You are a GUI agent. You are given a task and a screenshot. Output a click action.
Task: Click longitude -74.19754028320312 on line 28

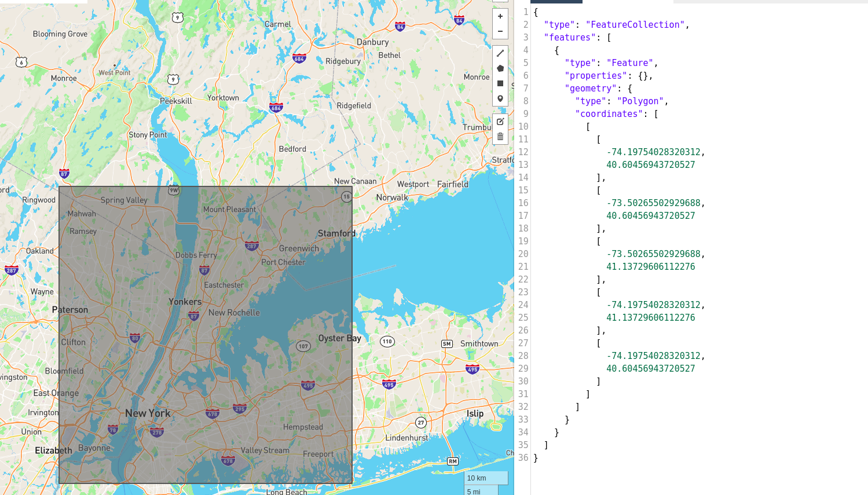coord(654,356)
